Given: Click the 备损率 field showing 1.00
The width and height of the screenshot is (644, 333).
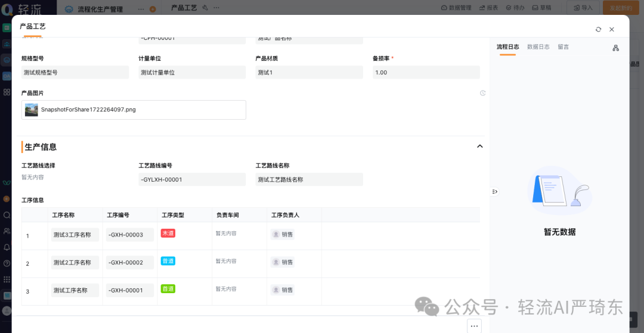Looking at the screenshot, I should (x=426, y=73).
